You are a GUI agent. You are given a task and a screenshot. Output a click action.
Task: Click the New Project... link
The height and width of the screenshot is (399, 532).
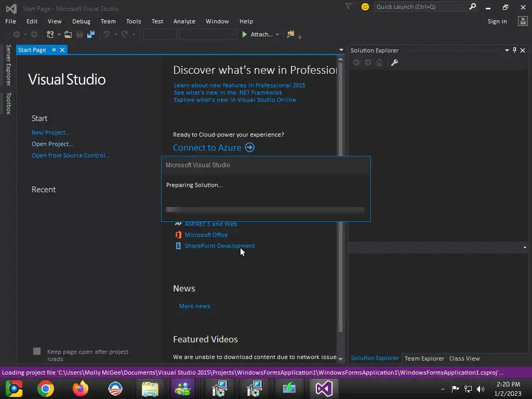pos(50,132)
